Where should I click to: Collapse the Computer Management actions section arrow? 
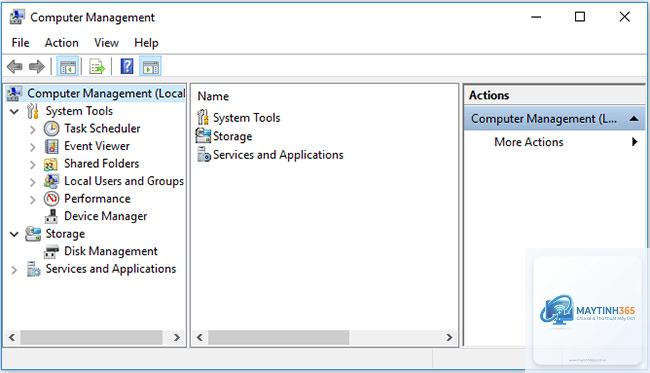(633, 119)
